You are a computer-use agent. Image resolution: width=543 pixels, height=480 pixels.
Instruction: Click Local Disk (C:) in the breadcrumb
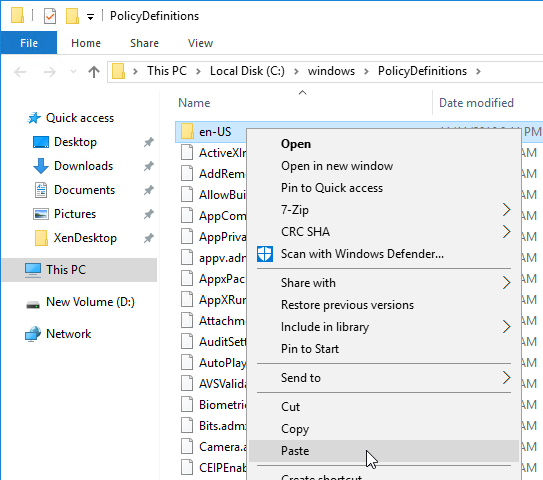pos(247,71)
